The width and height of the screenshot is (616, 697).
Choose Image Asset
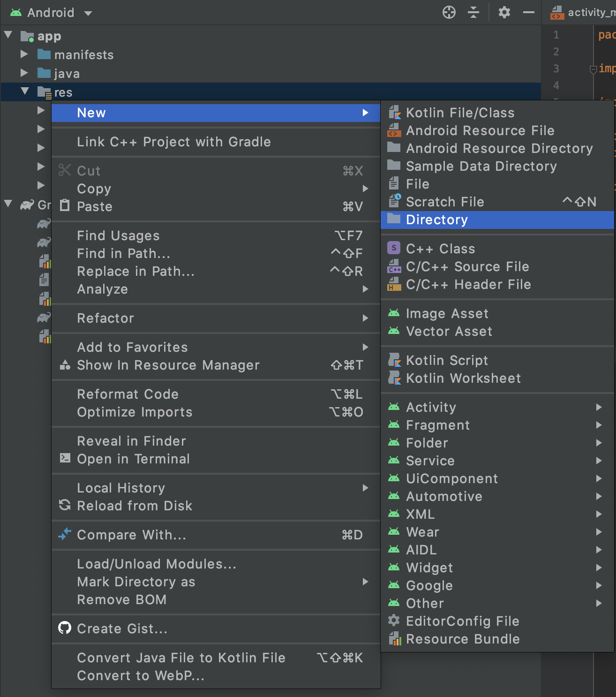point(497,314)
